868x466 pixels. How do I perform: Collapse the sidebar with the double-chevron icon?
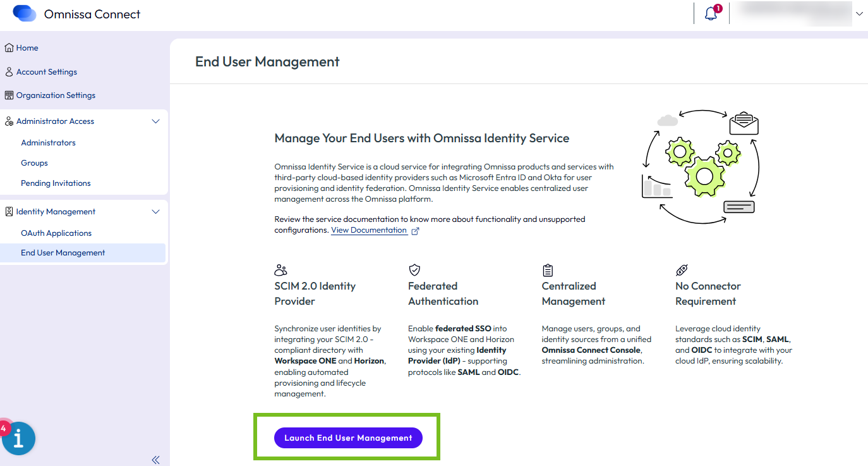pyautogui.click(x=155, y=460)
